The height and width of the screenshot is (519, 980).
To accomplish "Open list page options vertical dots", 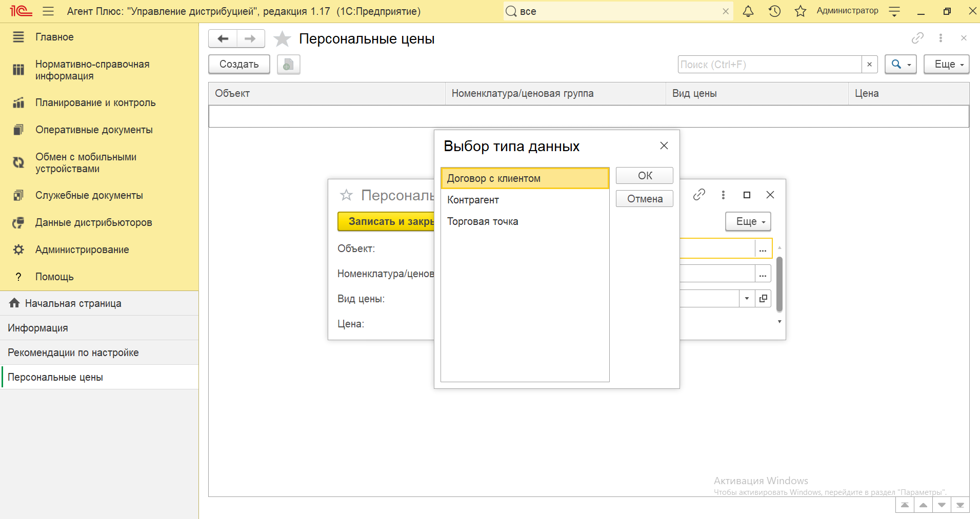I will point(941,38).
